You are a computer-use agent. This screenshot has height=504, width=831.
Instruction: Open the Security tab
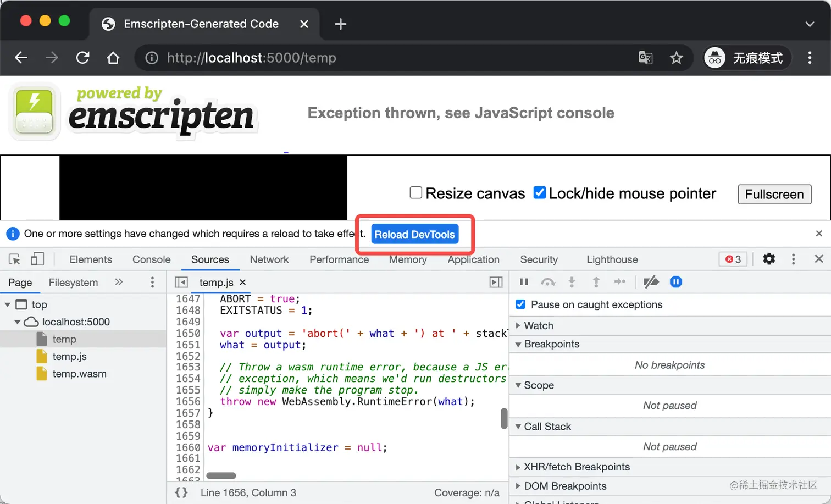click(x=539, y=259)
